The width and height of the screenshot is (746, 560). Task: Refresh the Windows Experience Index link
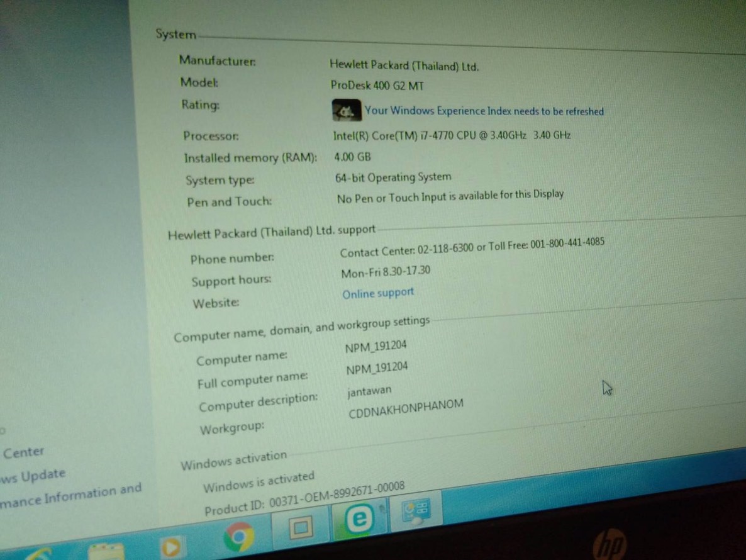pos(484,111)
